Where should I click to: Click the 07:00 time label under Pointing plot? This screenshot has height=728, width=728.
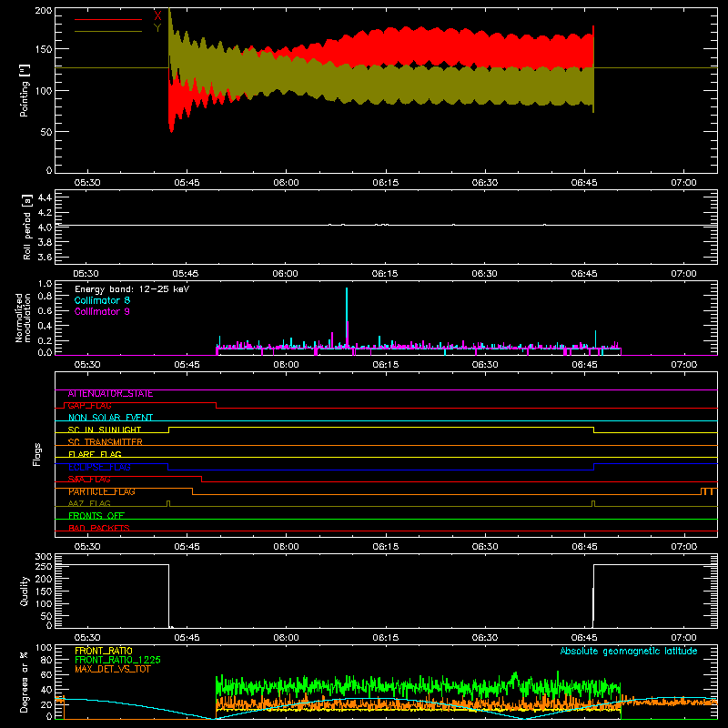683,183
